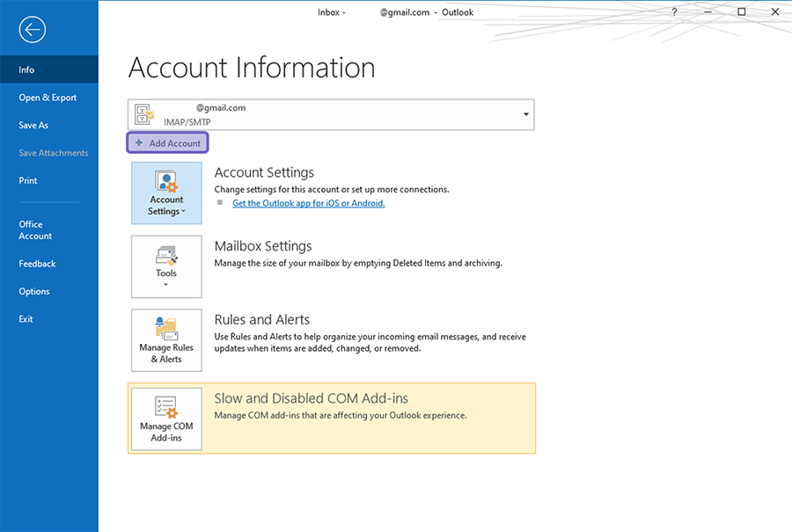This screenshot has height=532, width=792.
Task: Open Help using the question mark icon
Action: point(674,11)
